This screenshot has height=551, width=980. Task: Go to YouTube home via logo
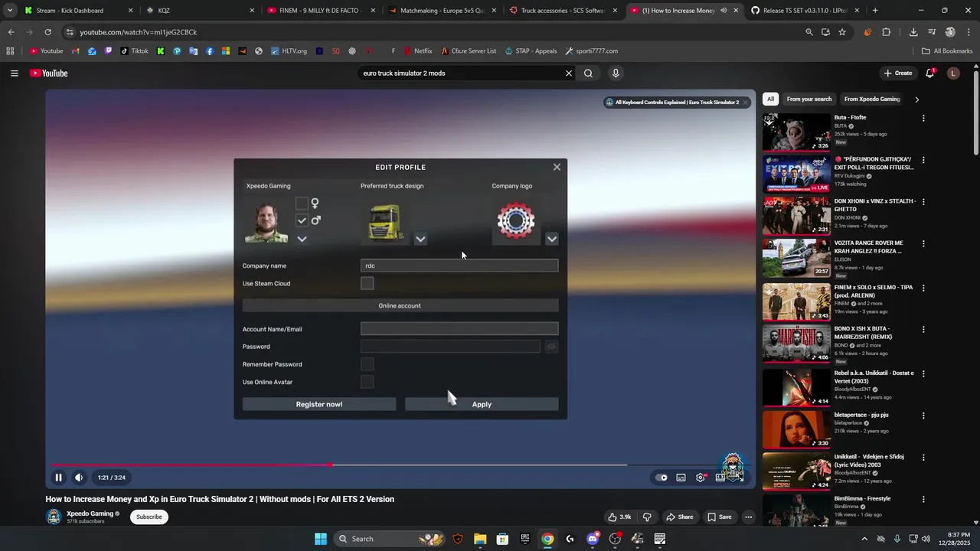coord(49,73)
